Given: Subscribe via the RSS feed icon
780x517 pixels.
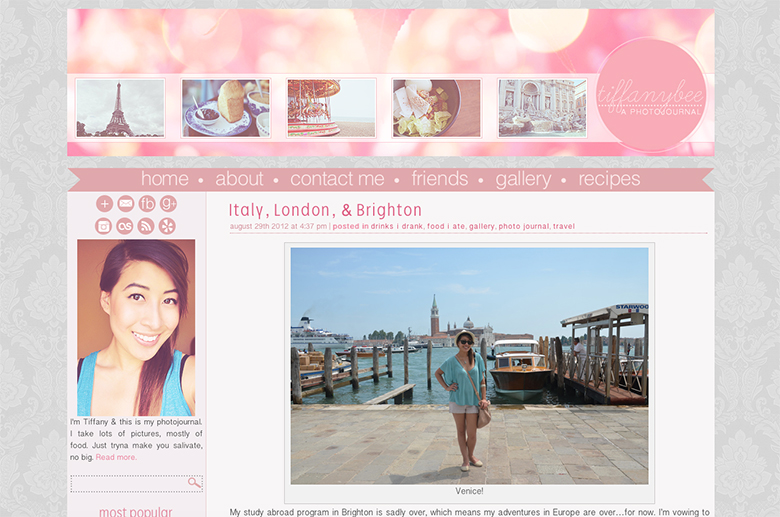Looking at the screenshot, I should point(146,226).
